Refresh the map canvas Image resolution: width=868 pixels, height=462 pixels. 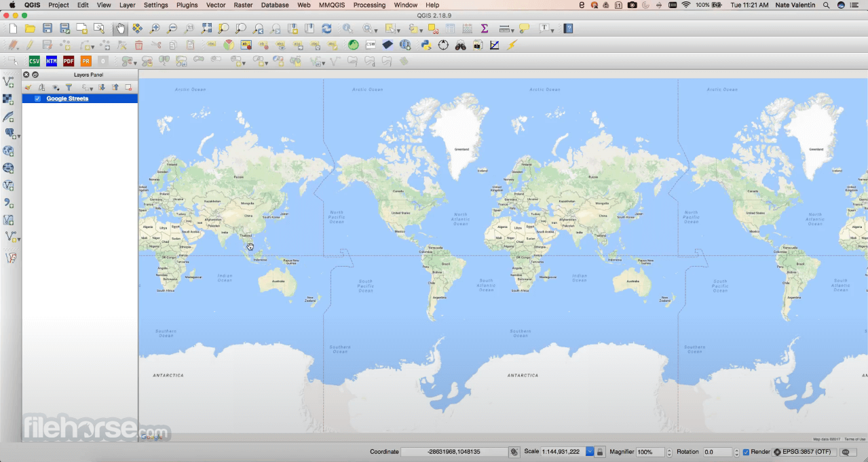[326, 28]
